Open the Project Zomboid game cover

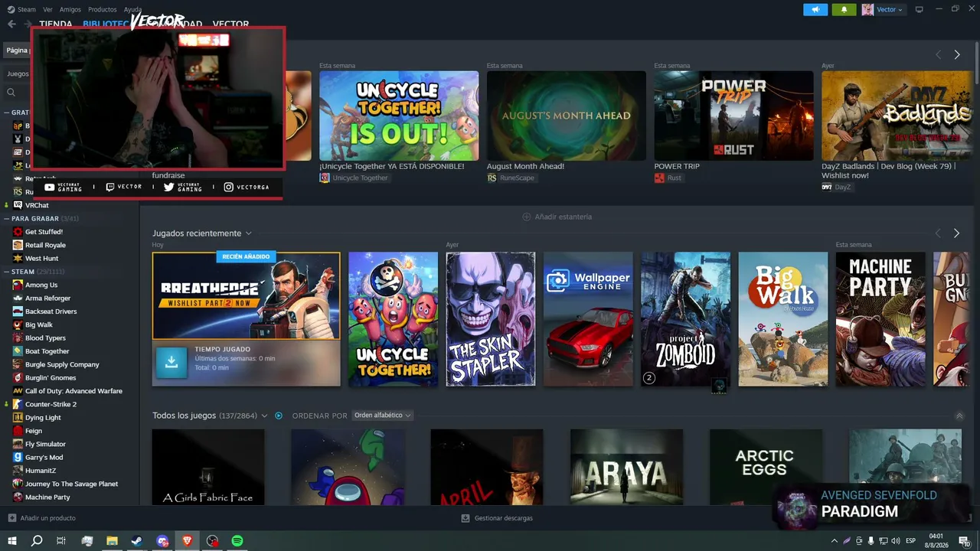pyautogui.click(x=685, y=319)
